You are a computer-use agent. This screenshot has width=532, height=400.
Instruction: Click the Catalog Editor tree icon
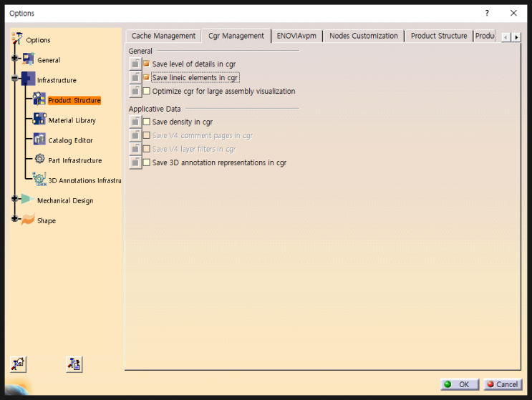coord(39,139)
